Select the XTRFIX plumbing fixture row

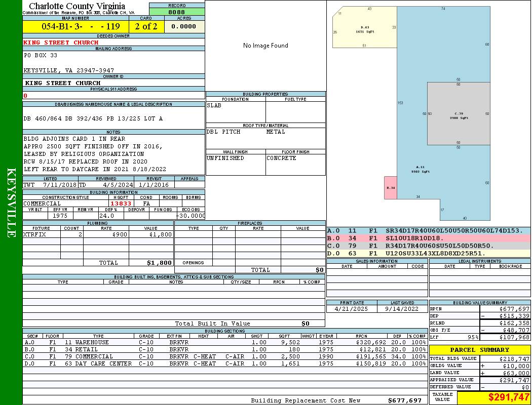(98, 234)
